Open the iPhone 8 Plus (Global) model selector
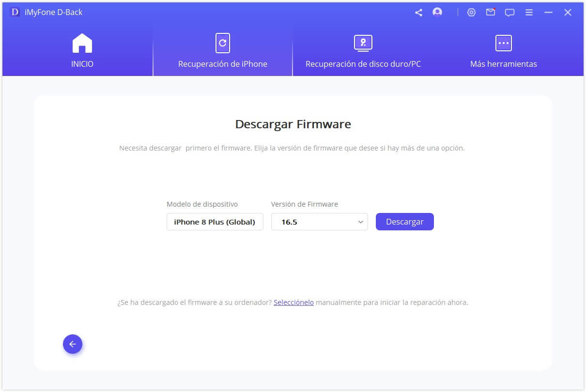This screenshot has height=392, width=586. tap(215, 222)
